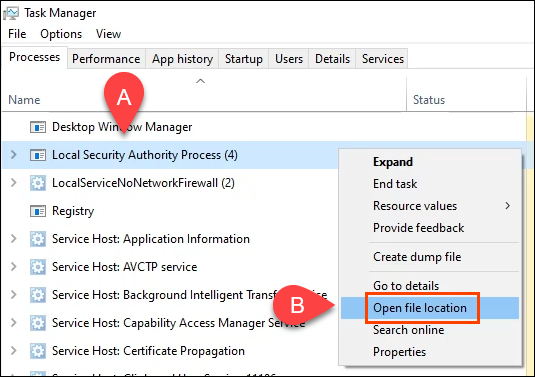Click the Service Host: Application Information gear icon
535x377 pixels.
[38, 239]
